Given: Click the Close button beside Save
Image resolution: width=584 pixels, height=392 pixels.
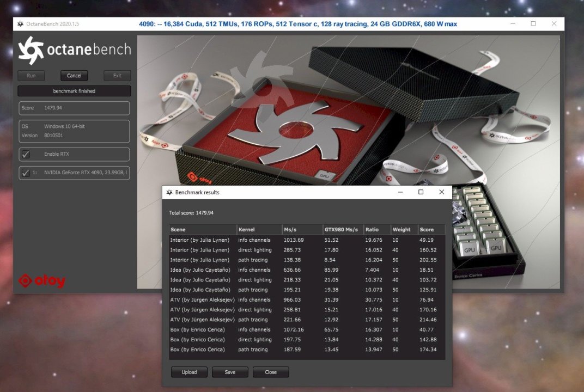Looking at the screenshot, I should coord(271,372).
